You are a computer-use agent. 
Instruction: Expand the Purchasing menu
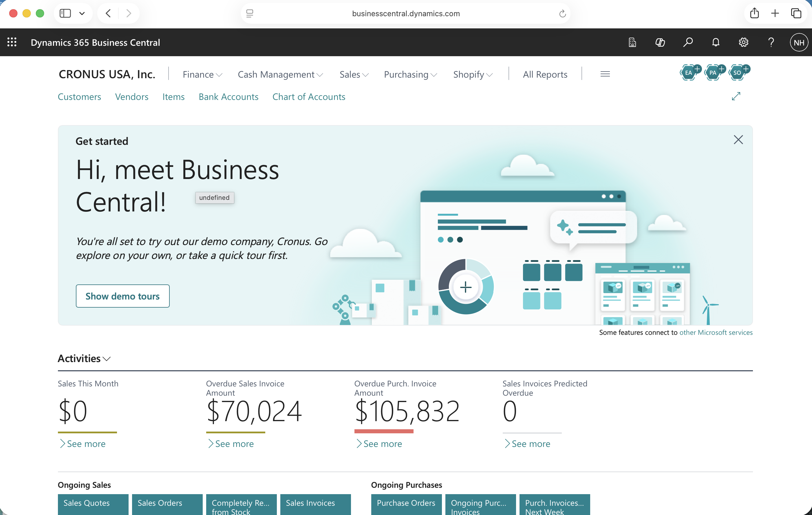[410, 74]
